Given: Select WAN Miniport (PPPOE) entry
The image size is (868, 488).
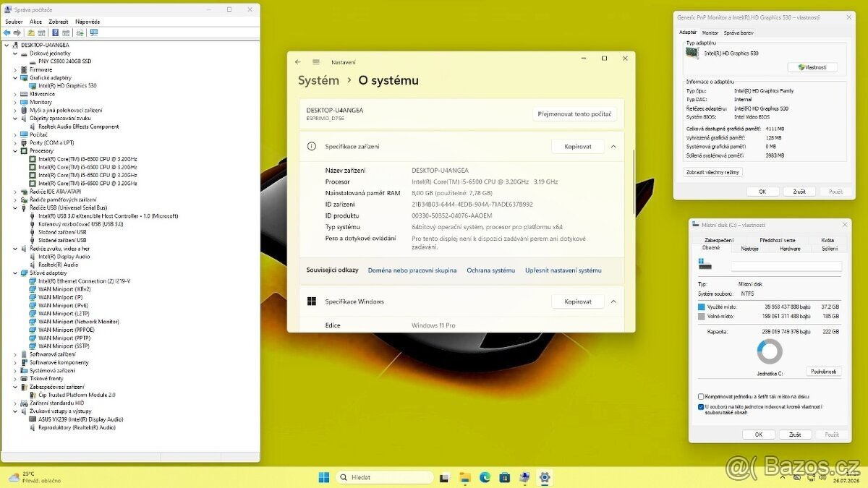Looking at the screenshot, I should coord(67,330).
